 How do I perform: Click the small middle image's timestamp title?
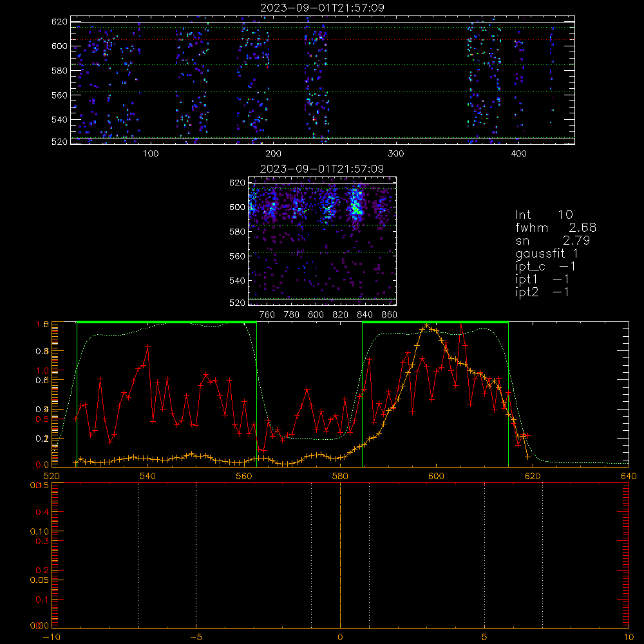322,169
